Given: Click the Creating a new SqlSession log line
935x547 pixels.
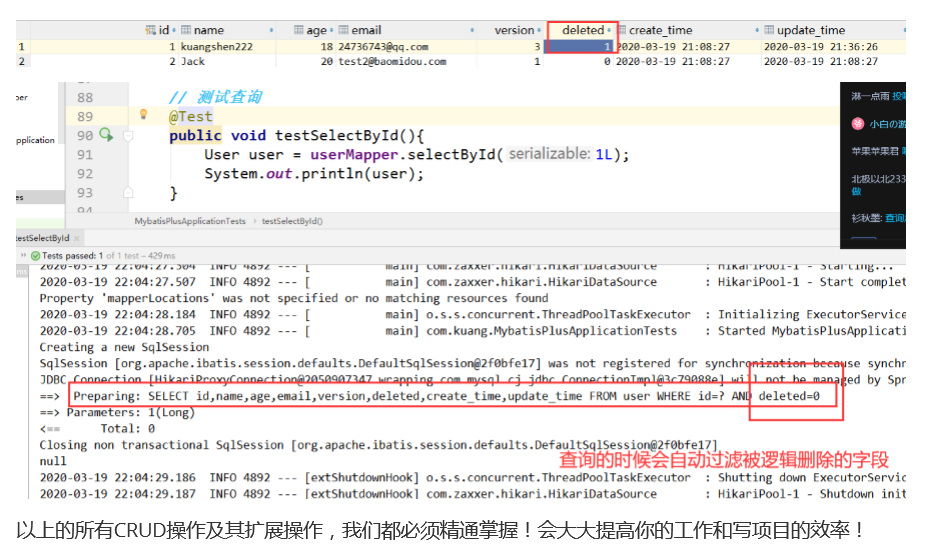Looking at the screenshot, I should tap(124, 347).
